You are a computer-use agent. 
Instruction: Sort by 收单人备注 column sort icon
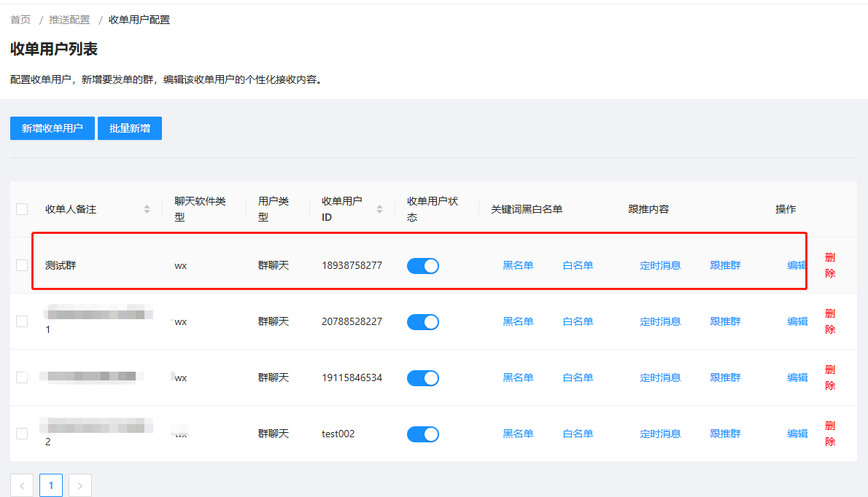(147, 209)
